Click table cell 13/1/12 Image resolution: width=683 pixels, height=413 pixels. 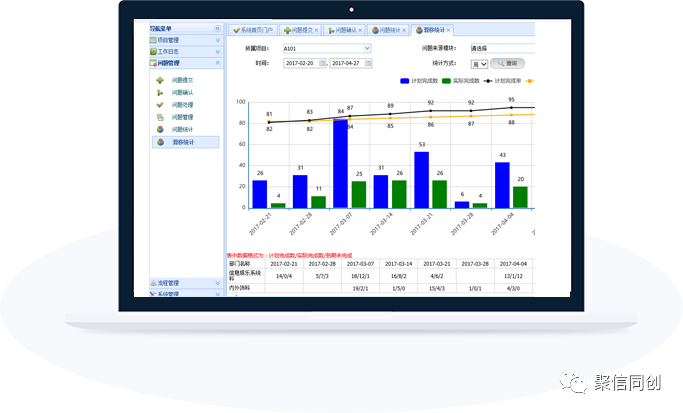513,276
